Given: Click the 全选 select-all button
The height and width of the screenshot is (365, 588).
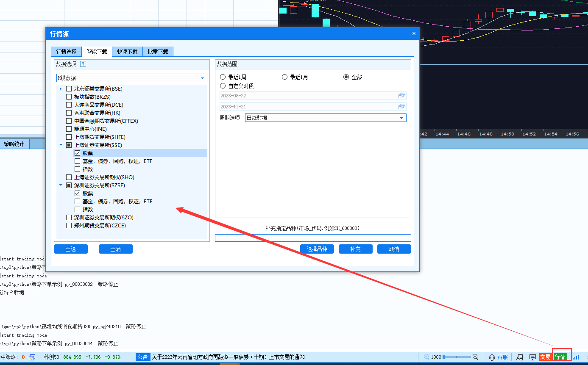Looking at the screenshot, I should click(x=70, y=249).
